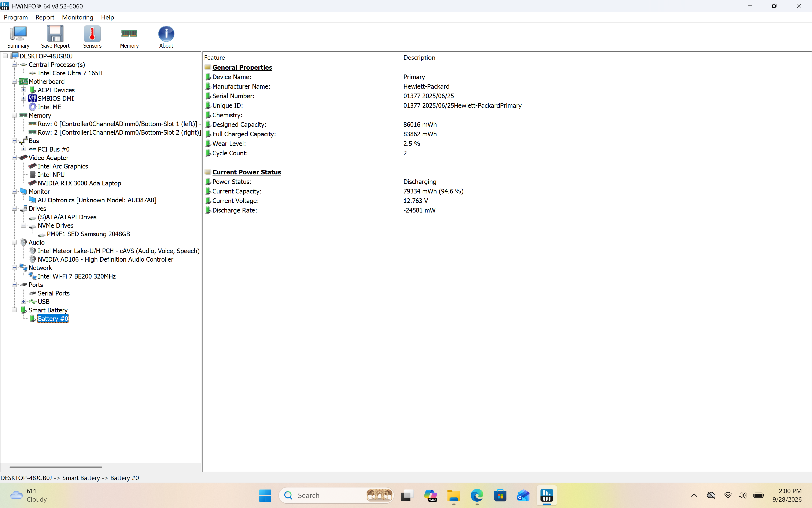Open Microsoft 365 Copilot taskbar icon
812x508 pixels.
pyautogui.click(x=430, y=495)
